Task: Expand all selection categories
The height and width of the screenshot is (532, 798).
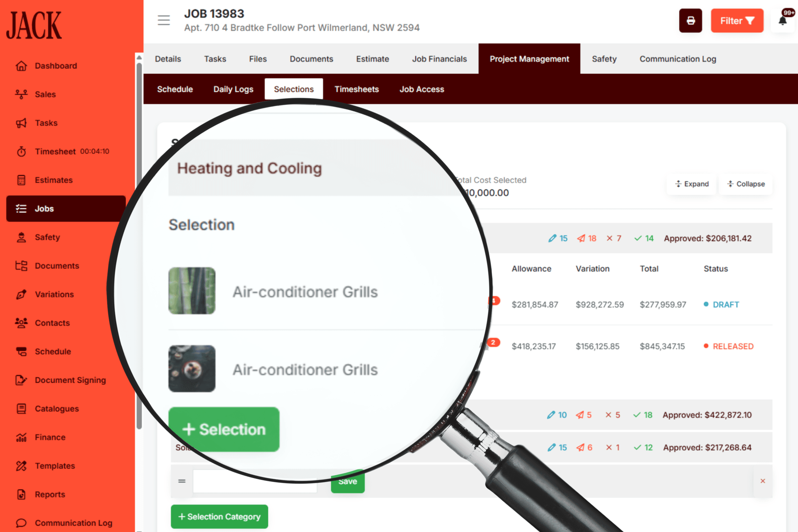Action: [x=692, y=184]
